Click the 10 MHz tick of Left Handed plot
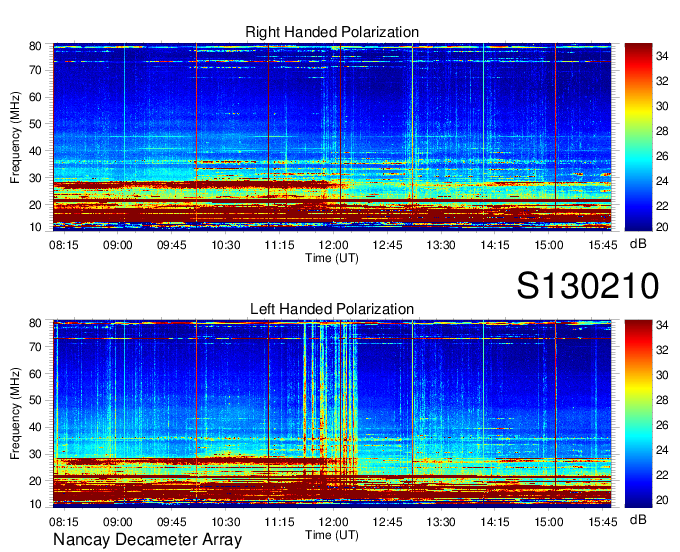 click(35, 504)
